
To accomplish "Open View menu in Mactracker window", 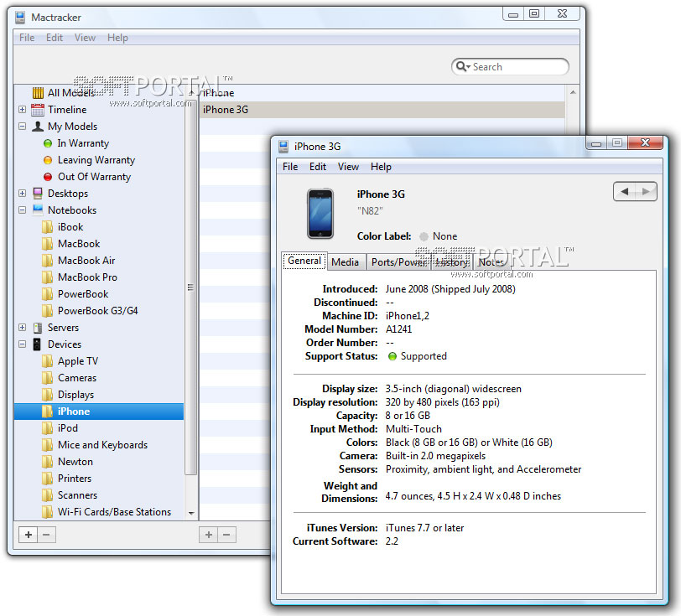I will [x=85, y=38].
